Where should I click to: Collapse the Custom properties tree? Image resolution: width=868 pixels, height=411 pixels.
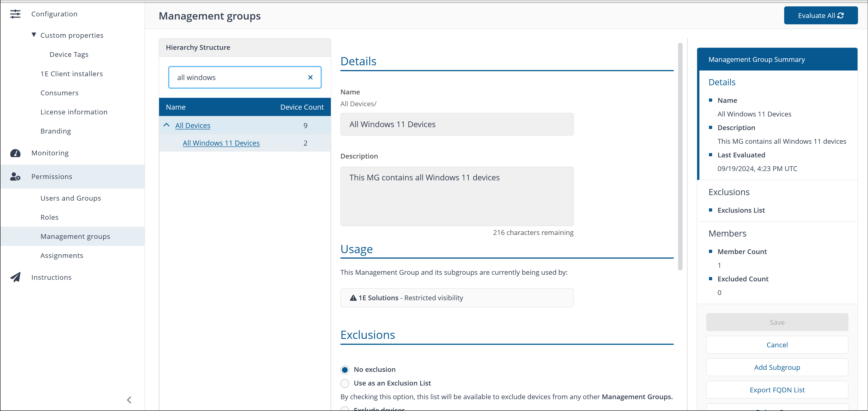(34, 35)
